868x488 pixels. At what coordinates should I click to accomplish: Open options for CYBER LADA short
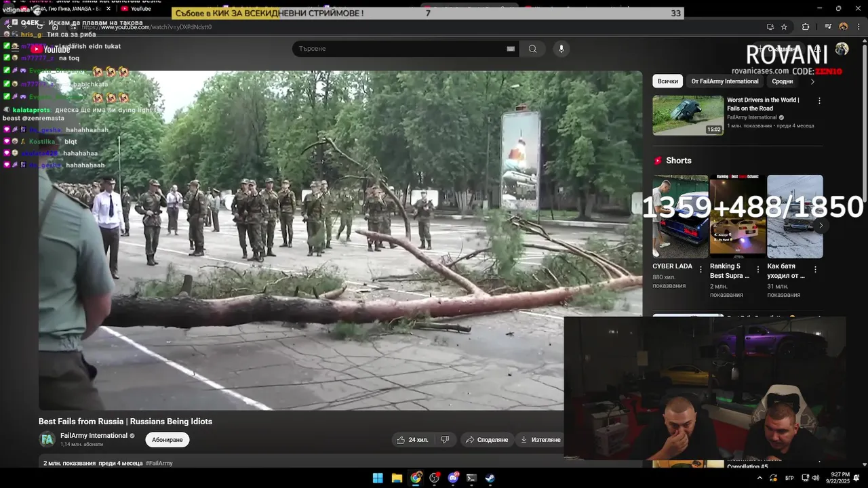pyautogui.click(x=701, y=269)
